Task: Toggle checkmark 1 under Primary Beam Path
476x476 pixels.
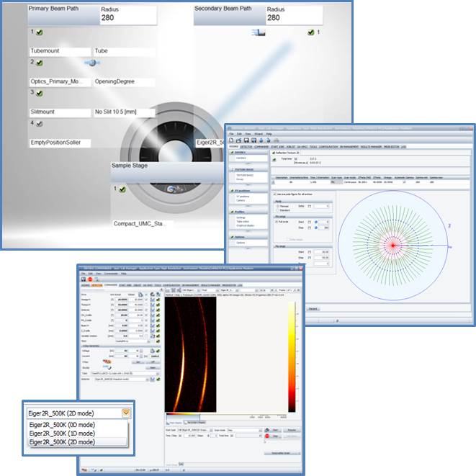Action: [x=40, y=32]
